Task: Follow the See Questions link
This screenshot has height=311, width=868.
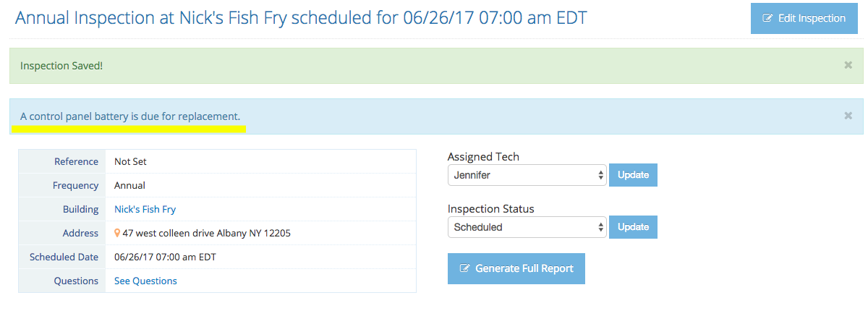Action: point(145,281)
